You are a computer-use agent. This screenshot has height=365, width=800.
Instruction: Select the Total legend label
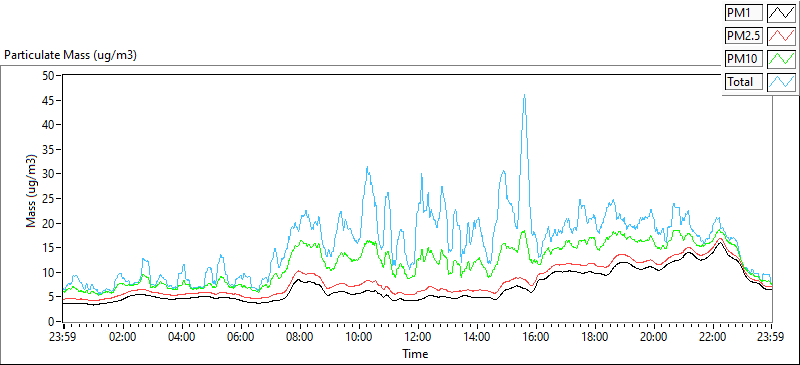point(743,82)
